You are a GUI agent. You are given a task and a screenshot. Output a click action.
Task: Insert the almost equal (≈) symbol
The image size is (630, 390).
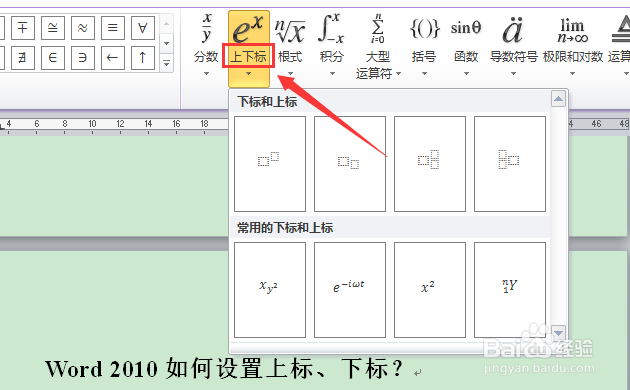83,28
